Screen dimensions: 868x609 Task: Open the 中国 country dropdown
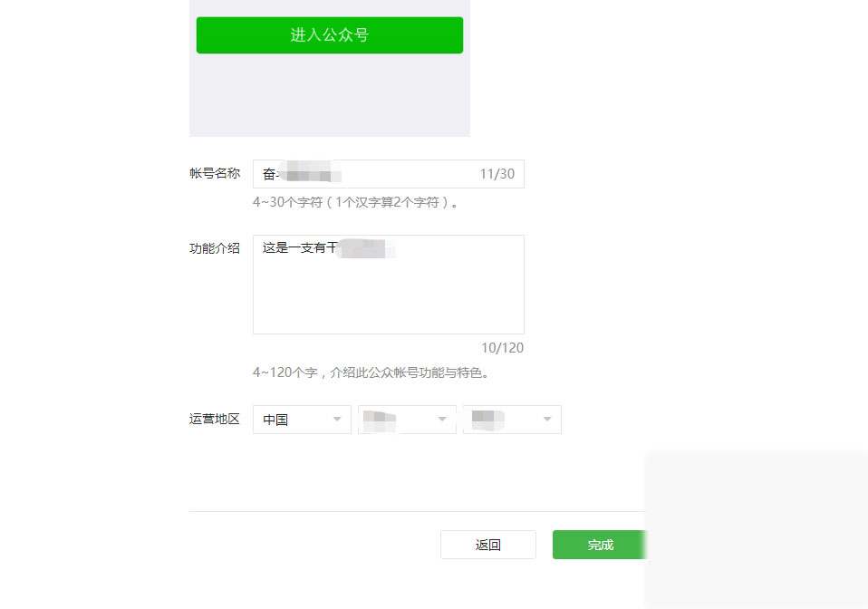pos(301,419)
